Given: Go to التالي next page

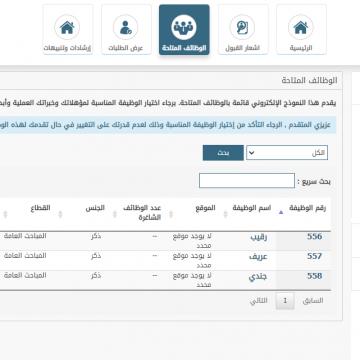Looking at the screenshot, I should [259, 301].
